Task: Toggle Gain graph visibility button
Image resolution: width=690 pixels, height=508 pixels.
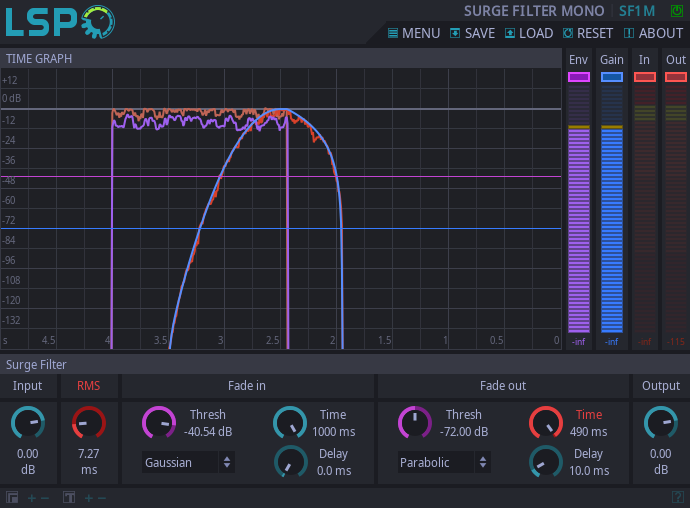Action: point(612,77)
